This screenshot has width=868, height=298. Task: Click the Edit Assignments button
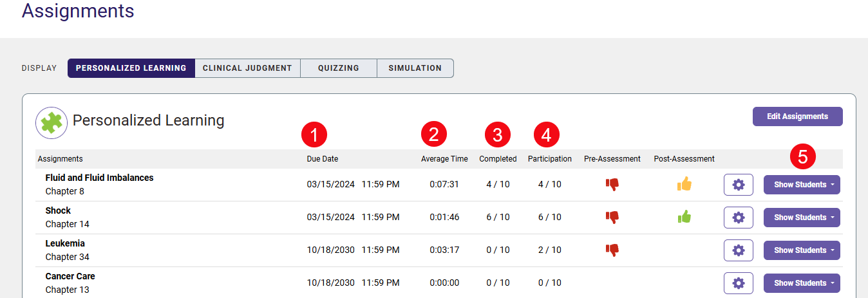point(797,116)
